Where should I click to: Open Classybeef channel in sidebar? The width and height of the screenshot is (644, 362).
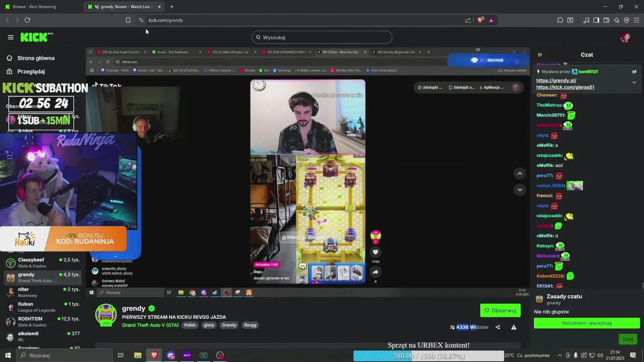point(43,262)
